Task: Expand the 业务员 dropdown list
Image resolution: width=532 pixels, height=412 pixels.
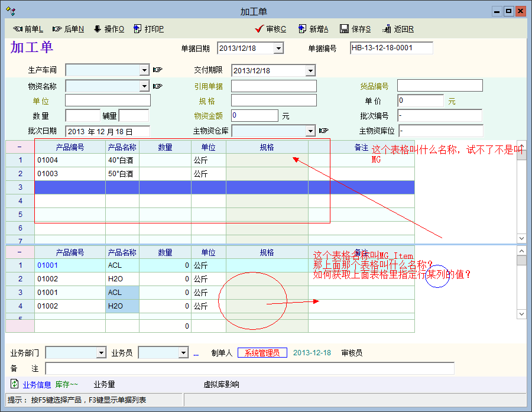Action: [x=183, y=353]
